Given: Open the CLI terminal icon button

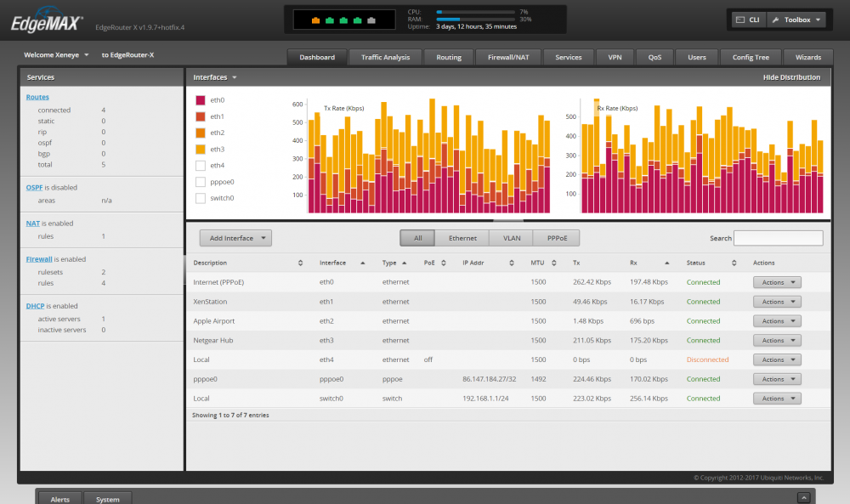Looking at the screenshot, I should [747, 20].
